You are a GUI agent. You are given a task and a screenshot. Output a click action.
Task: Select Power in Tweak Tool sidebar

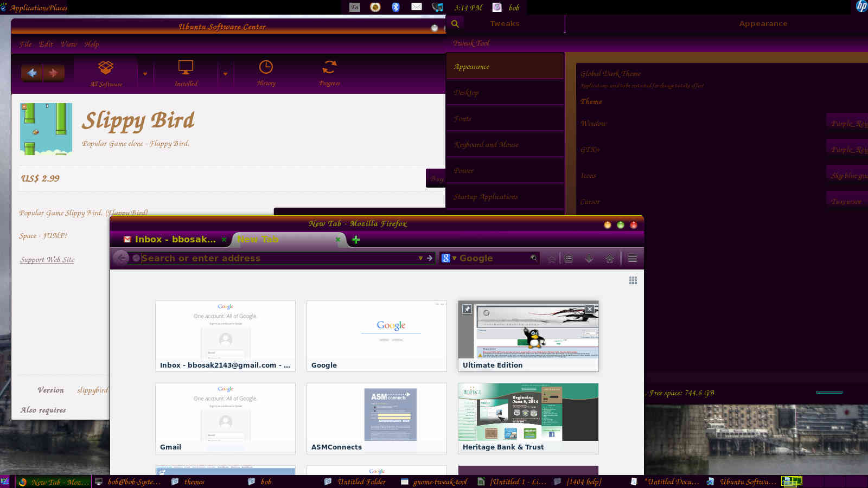[505, 170]
